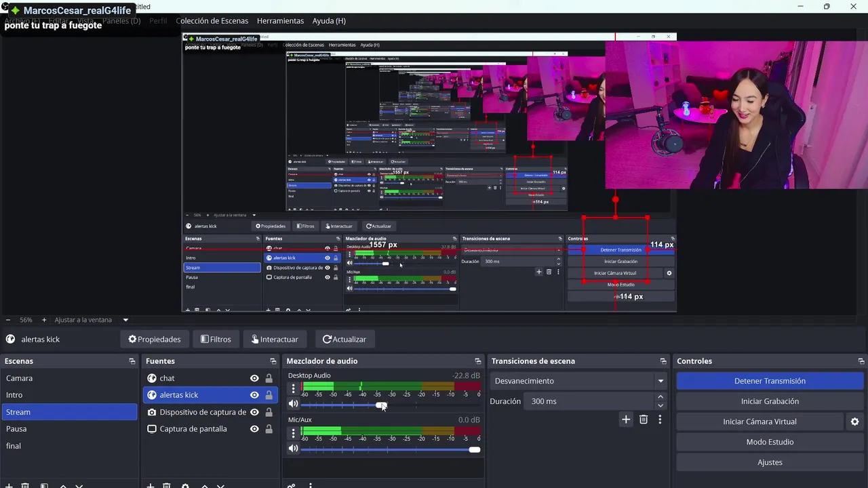Click Iniciar Grabación button
The height and width of the screenshot is (488, 868).
[x=770, y=401]
